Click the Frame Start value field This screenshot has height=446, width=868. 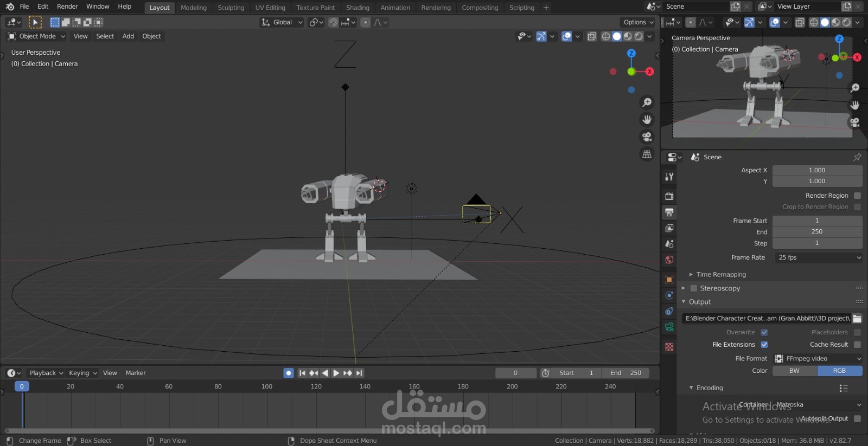(x=818, y=221)
